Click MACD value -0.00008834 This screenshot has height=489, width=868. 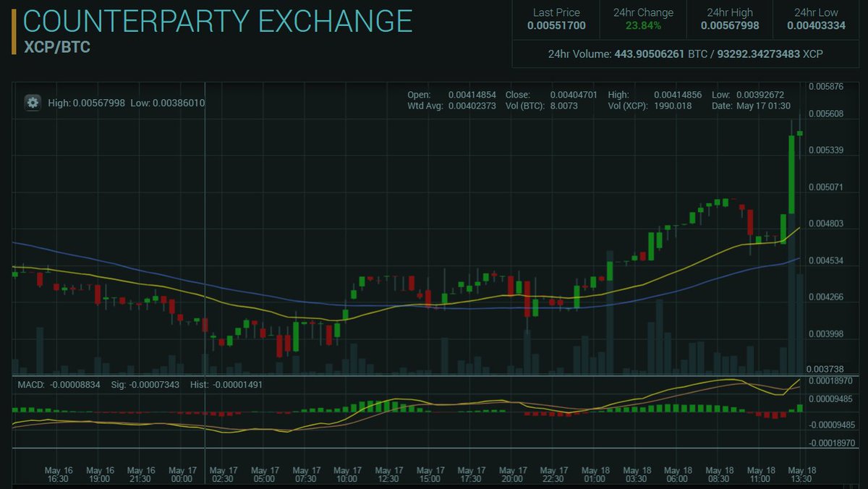(x=75, y=385)
